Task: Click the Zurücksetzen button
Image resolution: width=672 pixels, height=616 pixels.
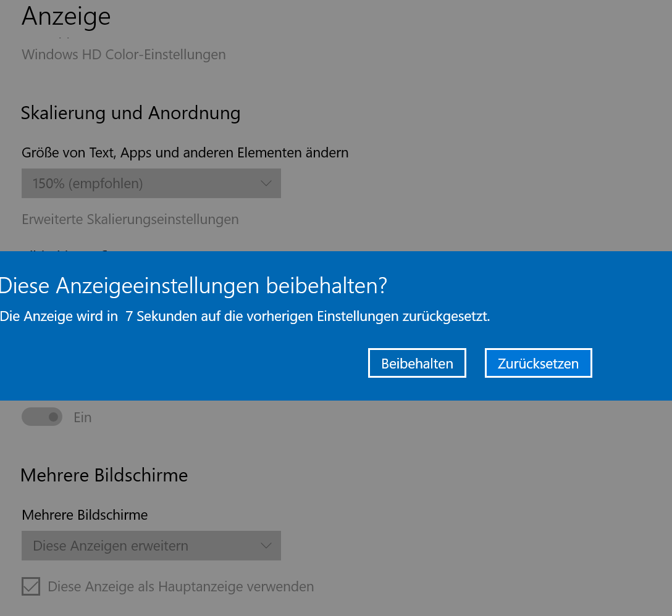Action: (x=539, y=364)
